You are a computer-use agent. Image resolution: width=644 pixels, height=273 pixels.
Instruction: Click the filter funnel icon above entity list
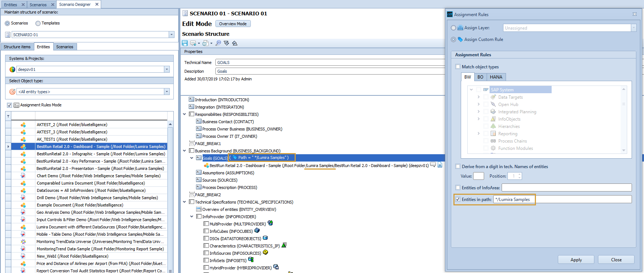pos(8,117)
